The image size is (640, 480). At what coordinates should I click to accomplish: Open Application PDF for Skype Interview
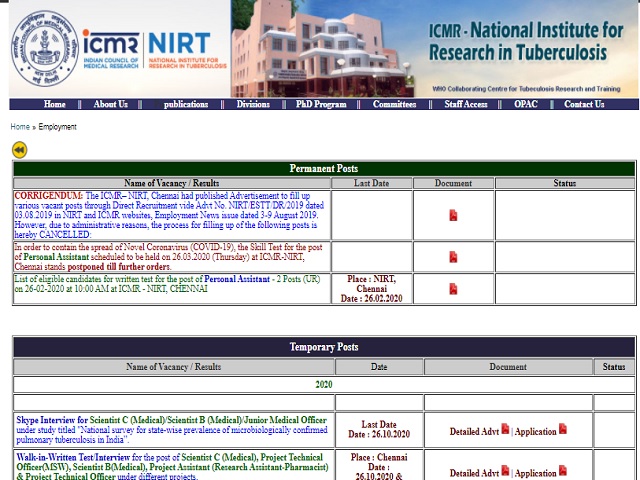[x=563, y=429]
